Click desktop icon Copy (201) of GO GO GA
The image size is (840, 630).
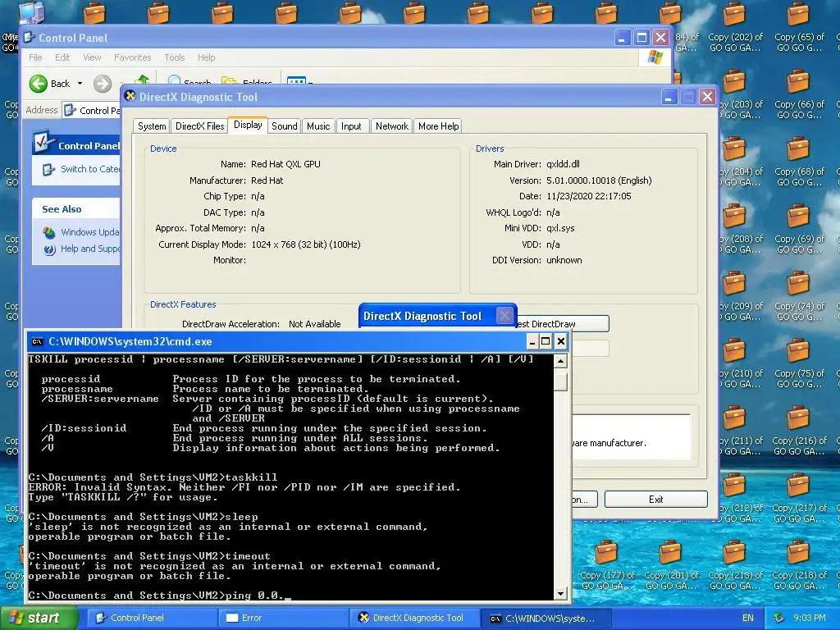[671, 566]
